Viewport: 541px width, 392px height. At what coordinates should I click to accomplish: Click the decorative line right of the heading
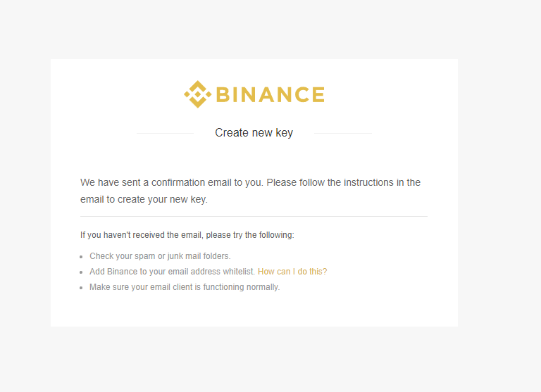[343, 133]
